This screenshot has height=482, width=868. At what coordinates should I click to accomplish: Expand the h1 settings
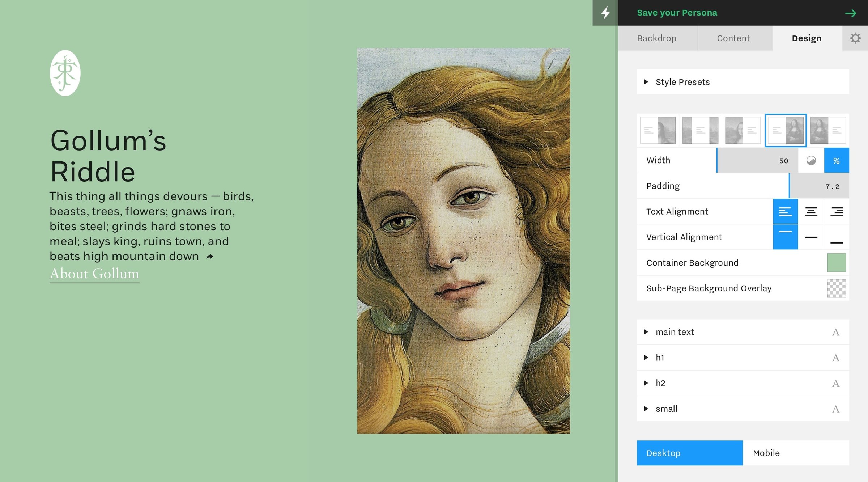click(x=743, y=358)
